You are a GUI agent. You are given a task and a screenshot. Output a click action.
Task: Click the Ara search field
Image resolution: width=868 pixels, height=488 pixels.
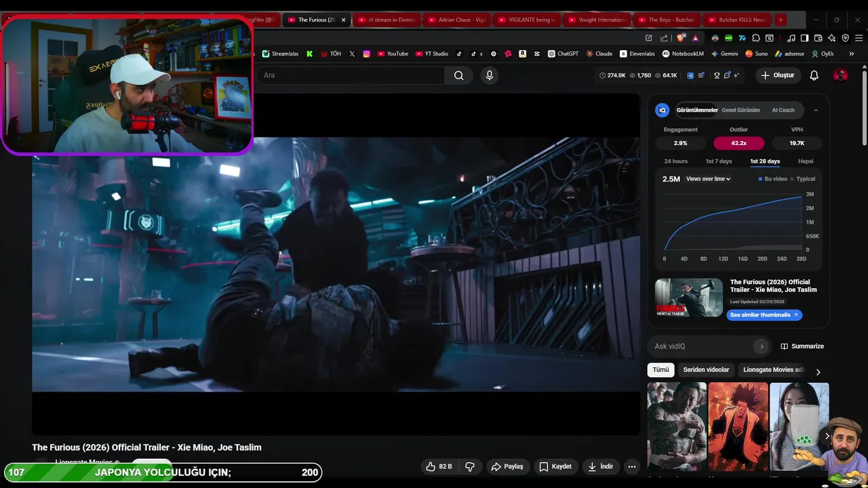(x=351, y=75)
